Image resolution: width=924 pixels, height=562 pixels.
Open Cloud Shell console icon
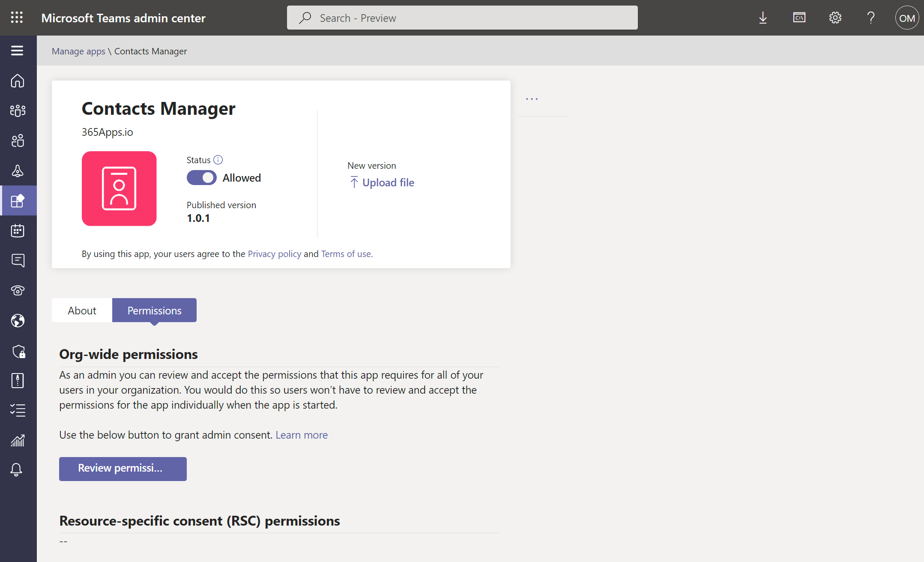point(799,18)
